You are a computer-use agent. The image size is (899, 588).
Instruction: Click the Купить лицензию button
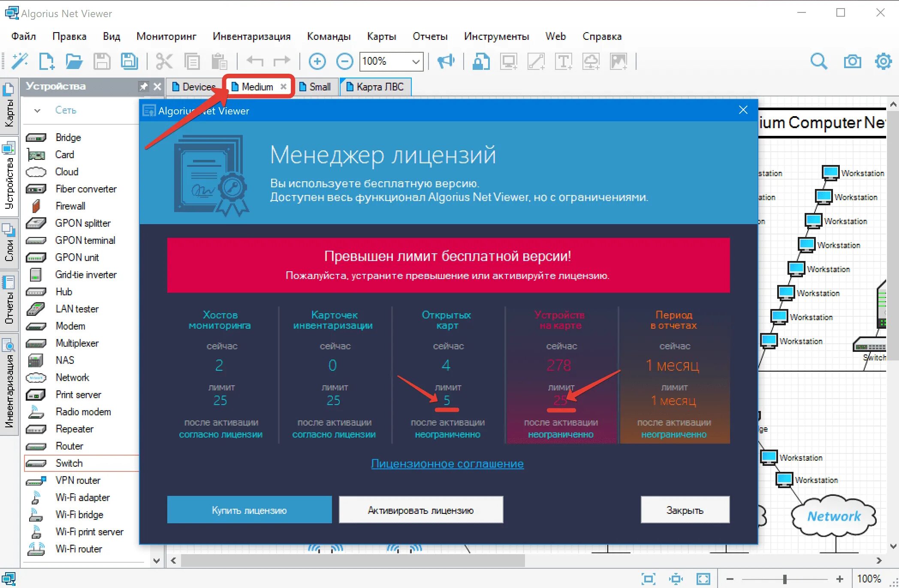[x=249, y=510]
